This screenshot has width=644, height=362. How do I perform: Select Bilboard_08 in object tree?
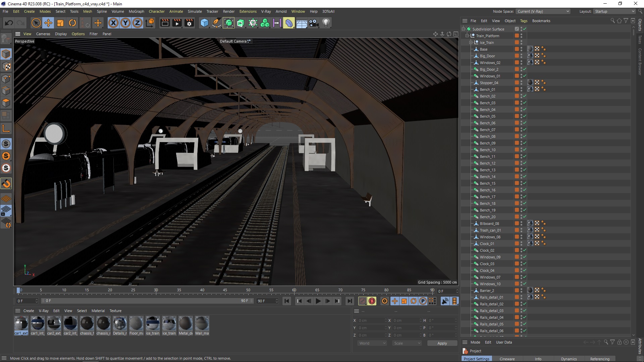coord(489,224)
